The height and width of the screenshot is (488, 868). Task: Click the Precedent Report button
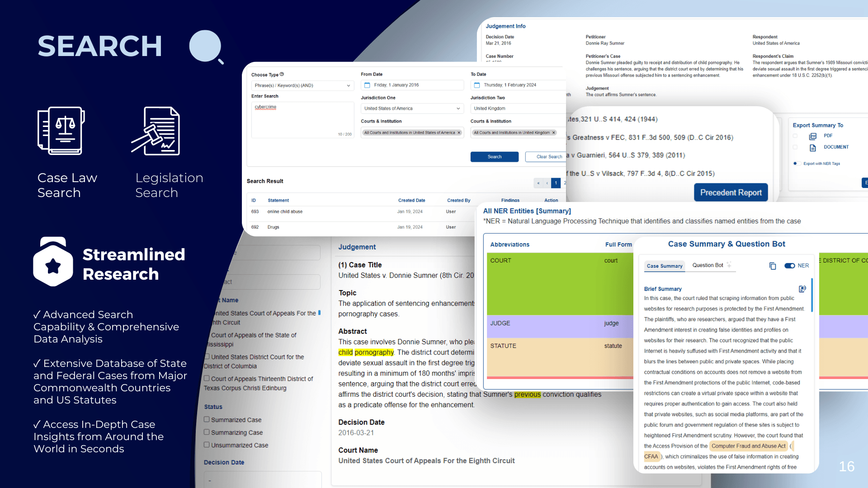click(x=731, y=192)
